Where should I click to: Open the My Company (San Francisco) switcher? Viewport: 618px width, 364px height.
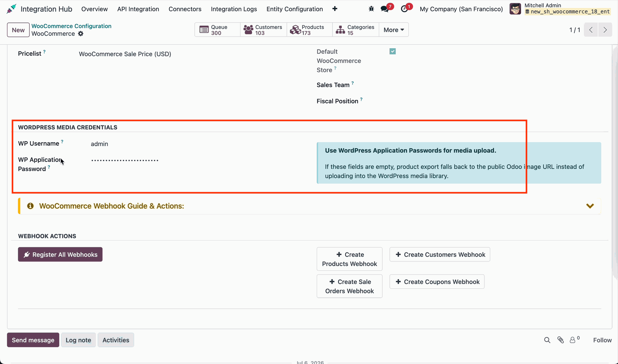pyautogui.click(x=461, y=9)
